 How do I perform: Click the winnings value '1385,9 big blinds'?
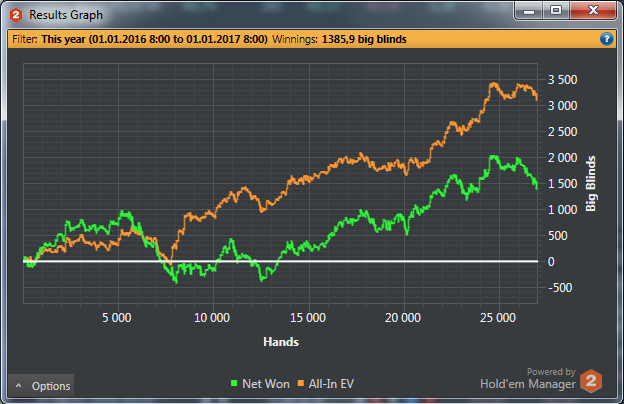(x=364, y=39)
